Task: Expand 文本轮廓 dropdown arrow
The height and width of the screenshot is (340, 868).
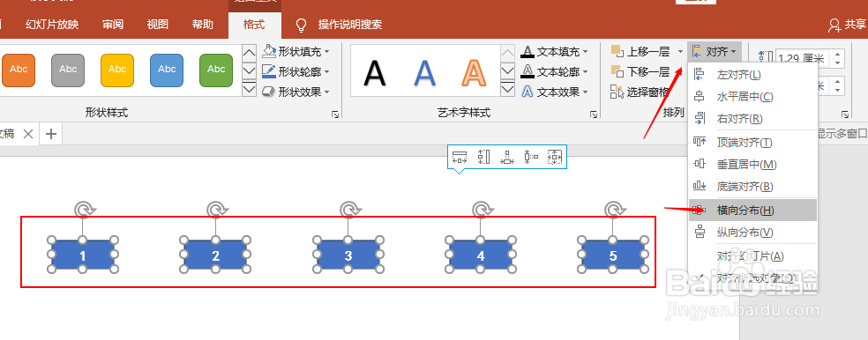Action: (x=585, y=71)
